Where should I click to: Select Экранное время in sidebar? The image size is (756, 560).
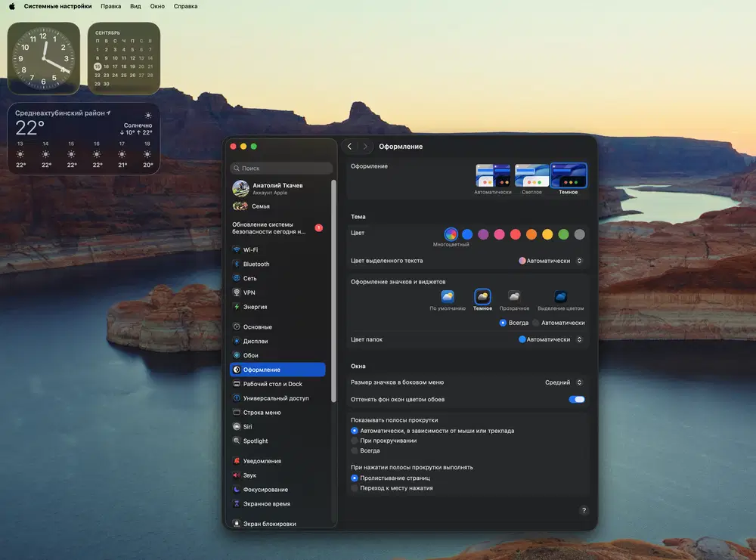tap(277, 503)
